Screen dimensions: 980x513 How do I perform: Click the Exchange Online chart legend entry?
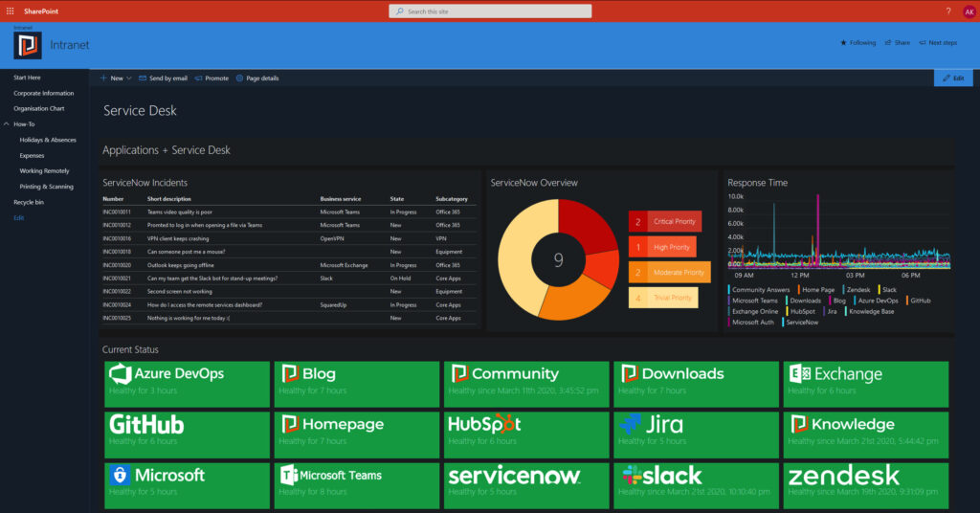[753, 311]
